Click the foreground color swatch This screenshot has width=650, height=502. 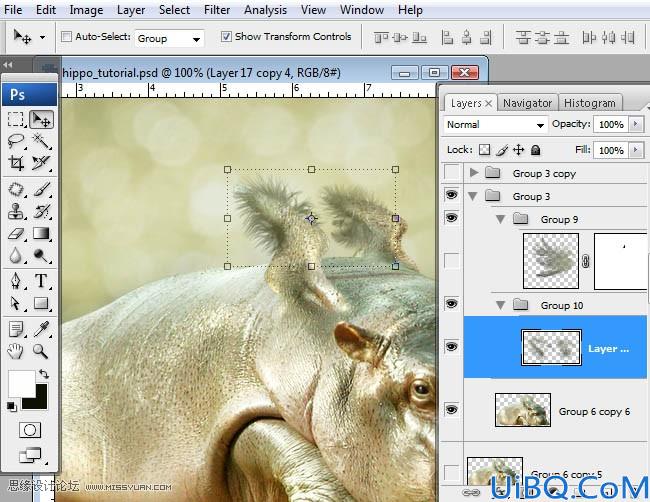[x=20, y=383]
